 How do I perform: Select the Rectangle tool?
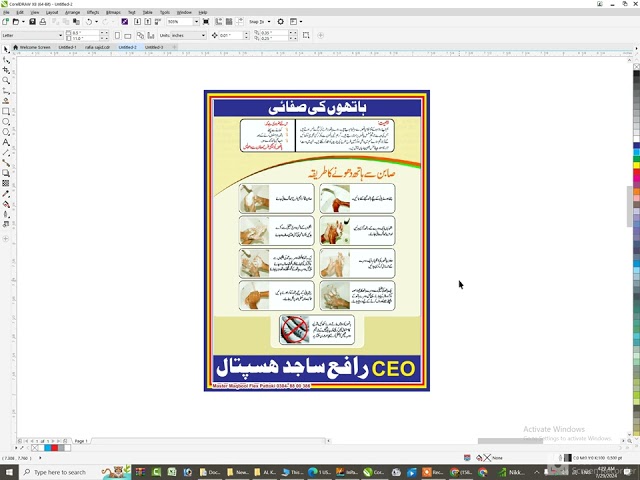6,111
